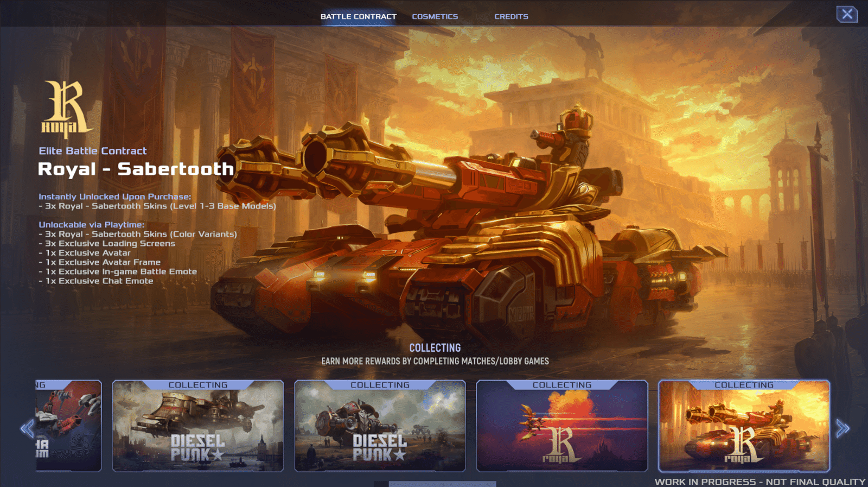
Task: Click "3x Royal - Sabertooth Skins (Color Variants)"
Action: point(138,234)
